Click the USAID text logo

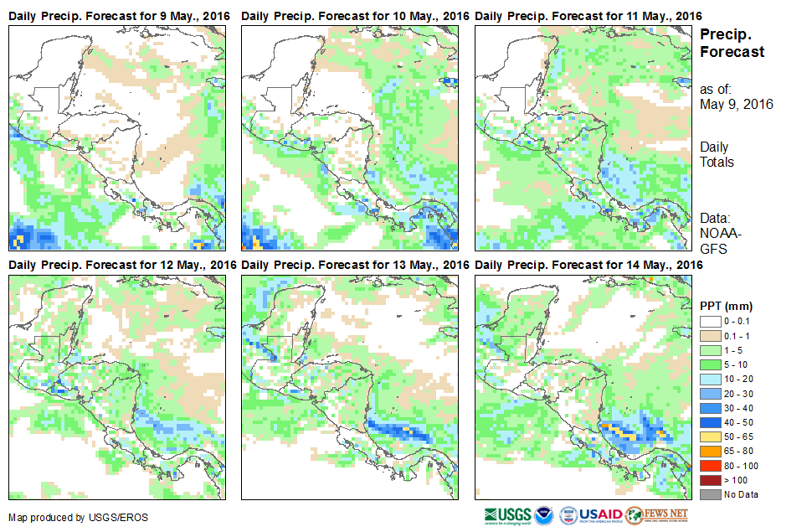(x=601, y=514)
